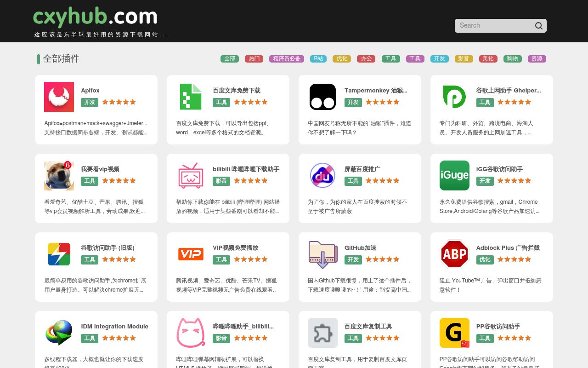Screen dimensions: 588x368
Task: Click the cxyhub.com site logo
Action: tap(95, 17)
